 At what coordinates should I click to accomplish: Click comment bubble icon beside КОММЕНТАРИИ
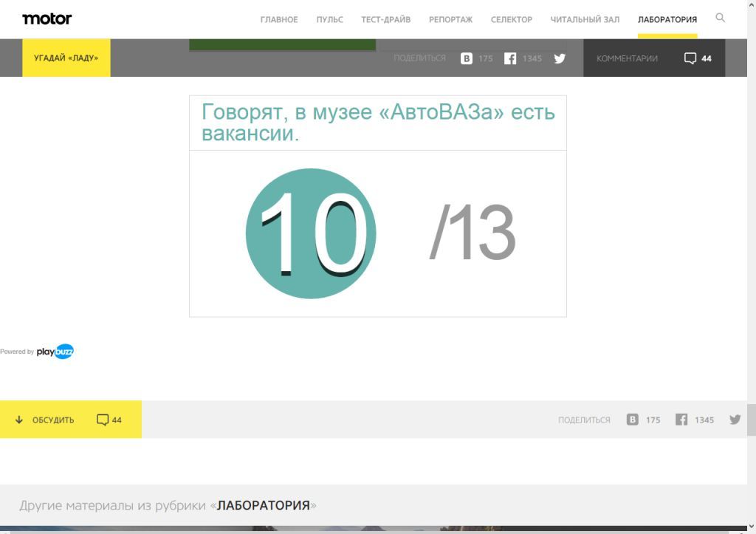pos(690,58)
